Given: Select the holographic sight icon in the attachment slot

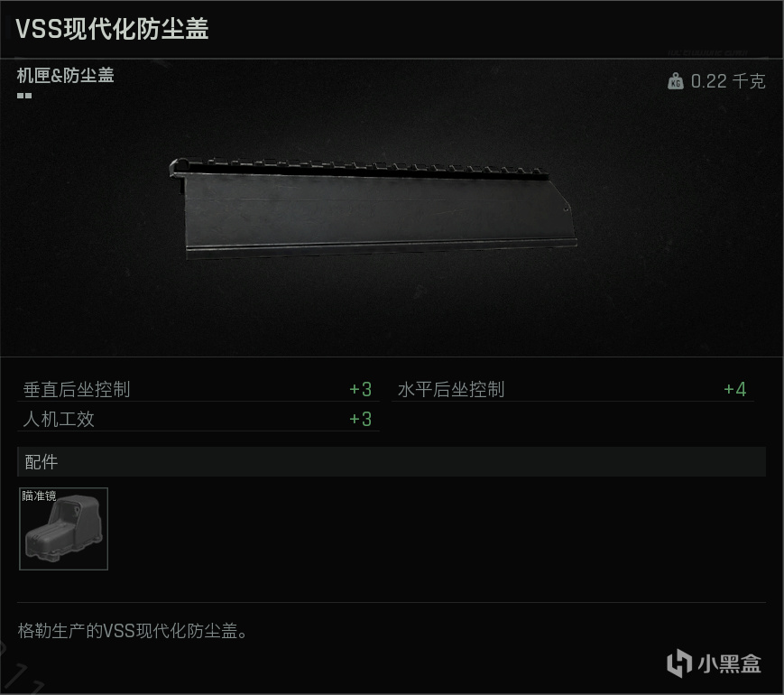Looking at the screenshot, I should coord(63,532).
